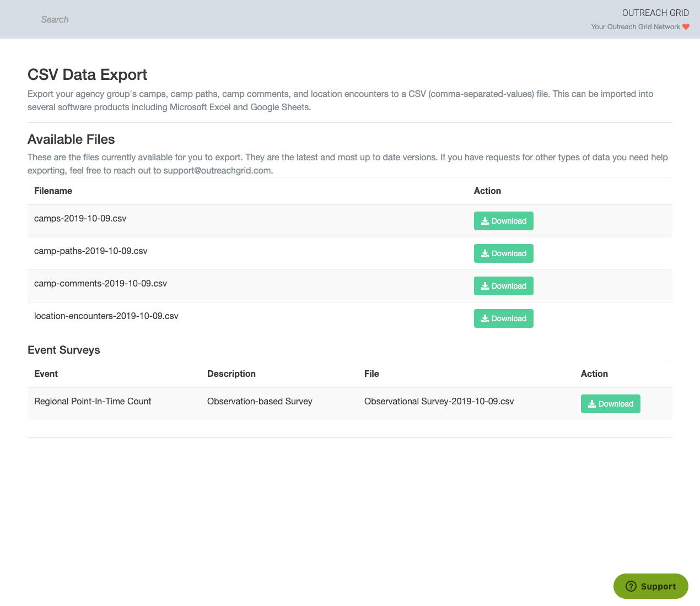Image resolution: width=700 pixels, height=606 pixels.
Task: Click the question mark icon in Support
Action: (x=632, y=586)
